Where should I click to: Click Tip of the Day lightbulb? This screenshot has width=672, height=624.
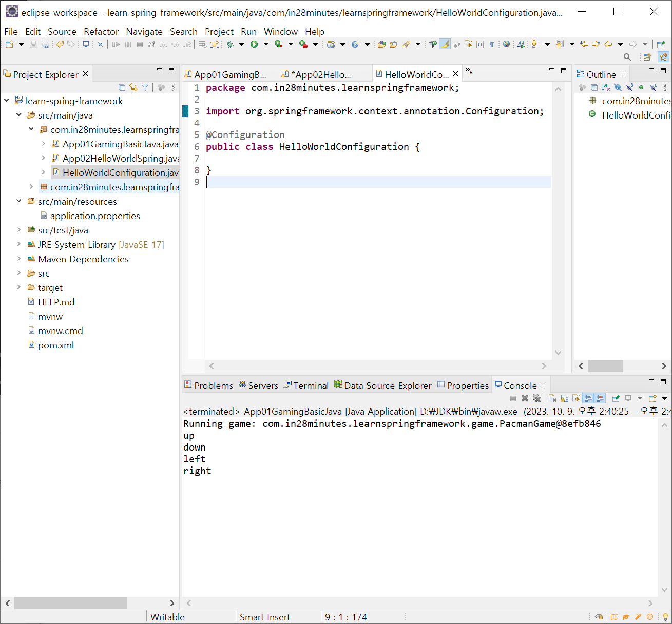point(665,617)
